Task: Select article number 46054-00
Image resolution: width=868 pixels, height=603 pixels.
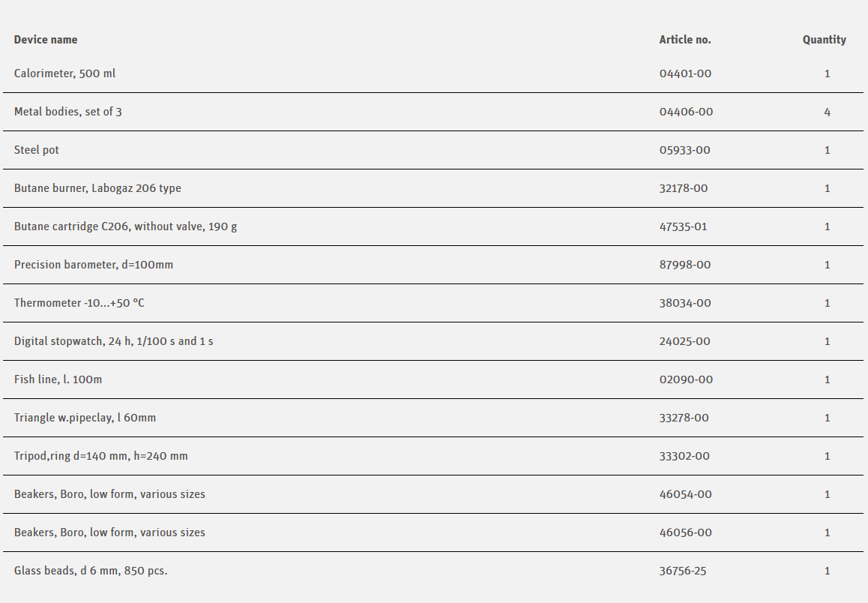Action: (685, 494)
